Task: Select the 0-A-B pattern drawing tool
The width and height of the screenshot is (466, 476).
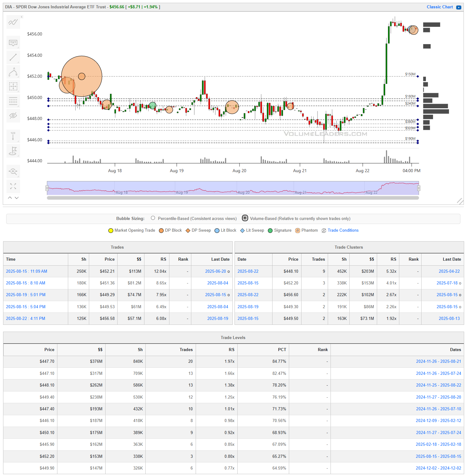Action: coord(13,72)
